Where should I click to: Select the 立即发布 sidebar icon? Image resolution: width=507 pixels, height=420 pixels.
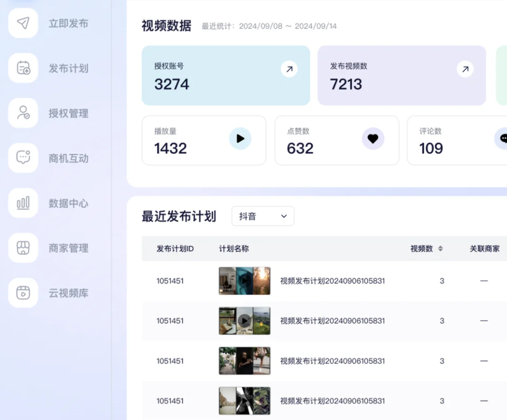[23, 23]
